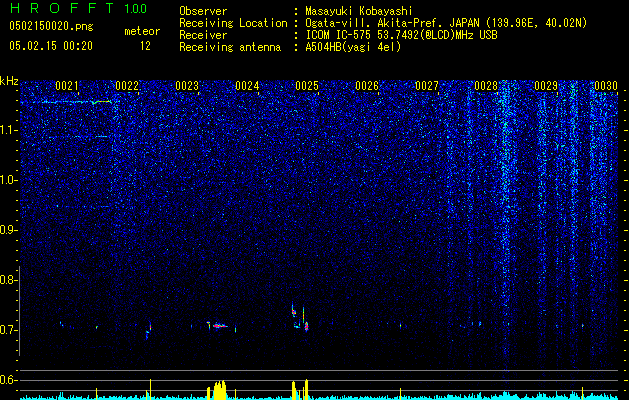
Task: Click the Receiver label
Action: pos(203,35)
